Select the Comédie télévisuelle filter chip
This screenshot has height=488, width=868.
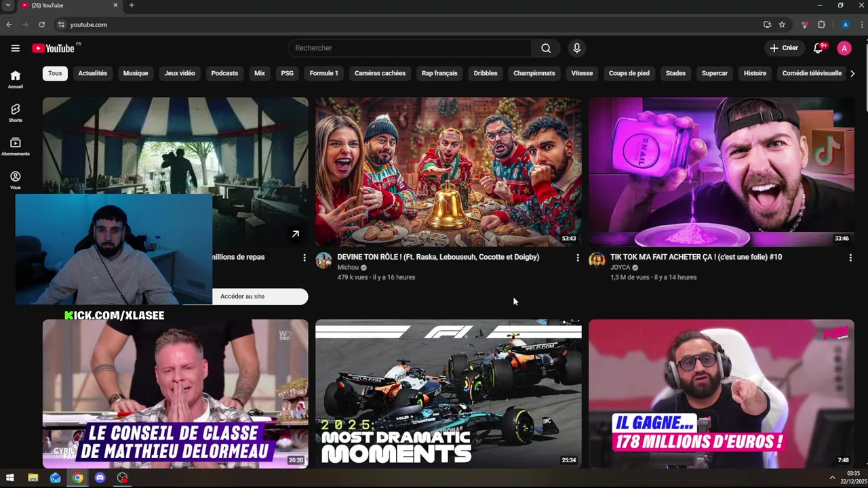[812, 73]
